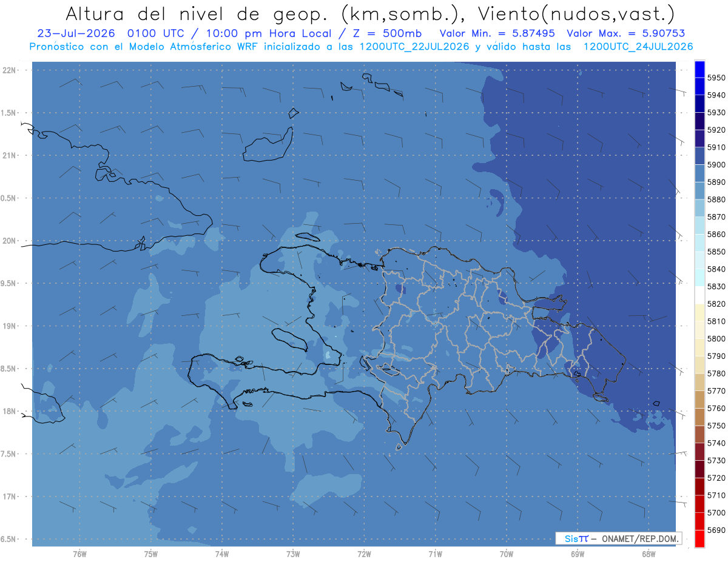Click the '5950' color scale value
728x562 pixels.
click(716, 78)
